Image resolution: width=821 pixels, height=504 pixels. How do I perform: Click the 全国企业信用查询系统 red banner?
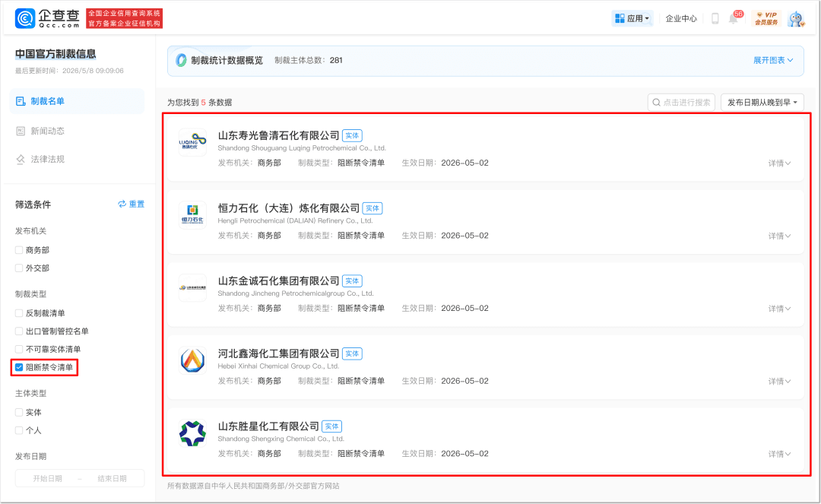coord(124,18)
